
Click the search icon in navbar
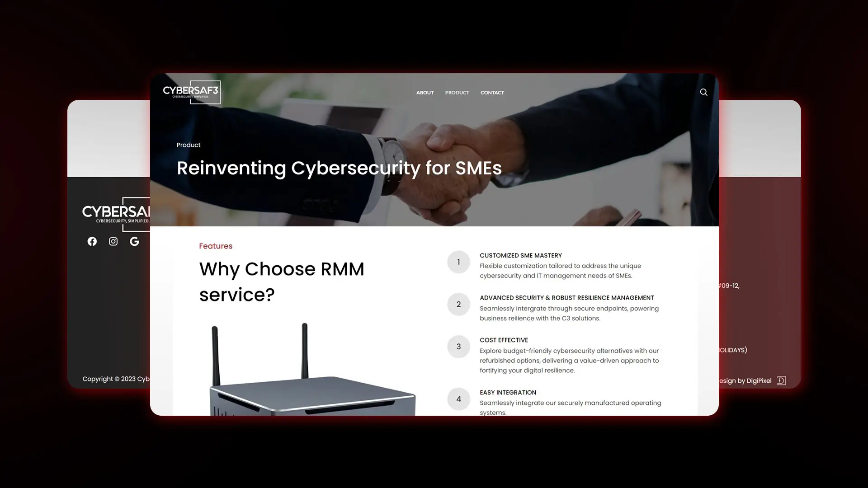coord(703,92)
